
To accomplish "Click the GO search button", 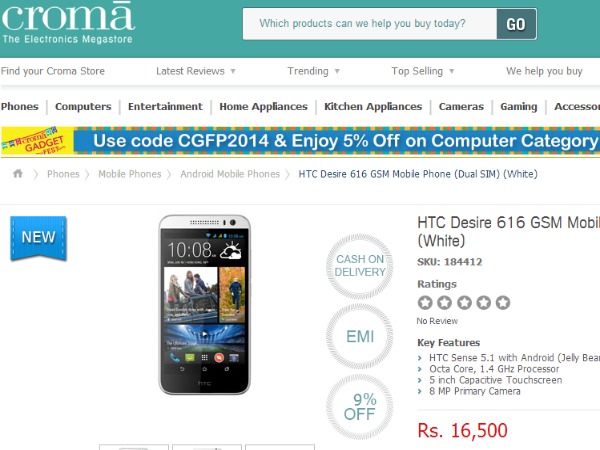I will coord(516,24).
